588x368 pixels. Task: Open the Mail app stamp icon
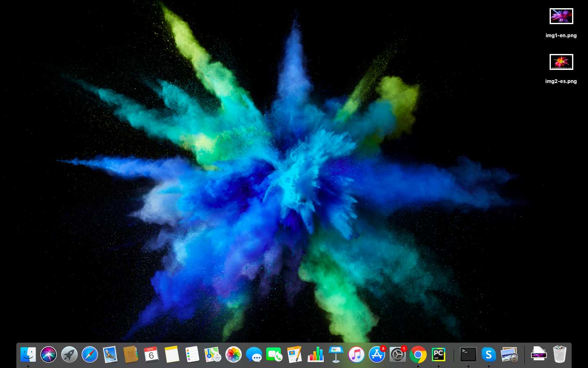[x=110, y=355]
